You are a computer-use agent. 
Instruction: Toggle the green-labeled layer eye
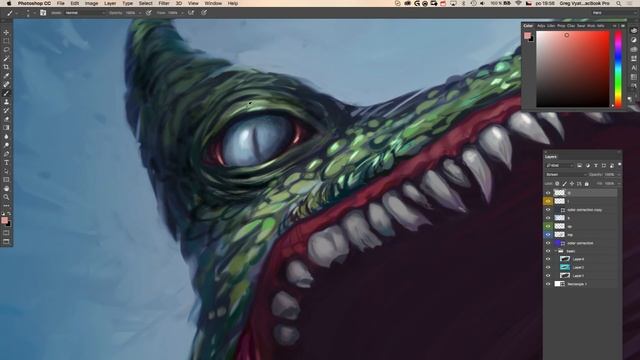coord(548,226)
